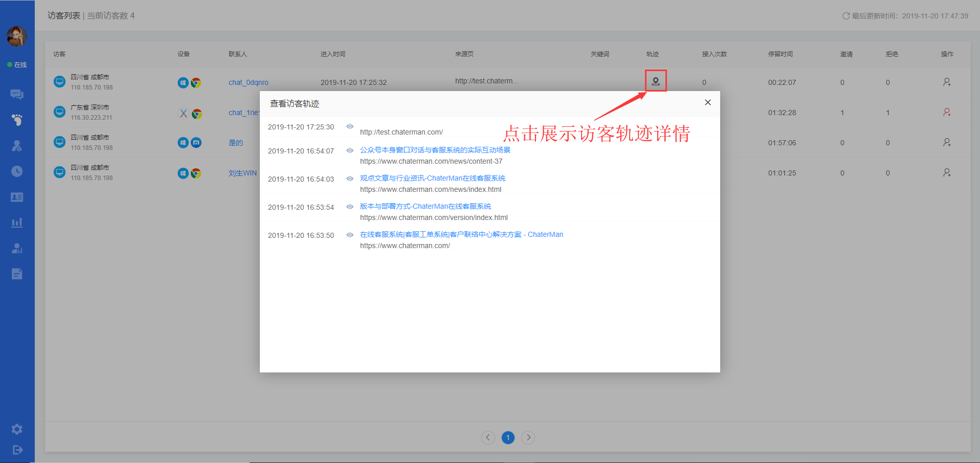
Task: Toggle eye icon for 17:25:30 track entry
Action: [x=350, y=126]
